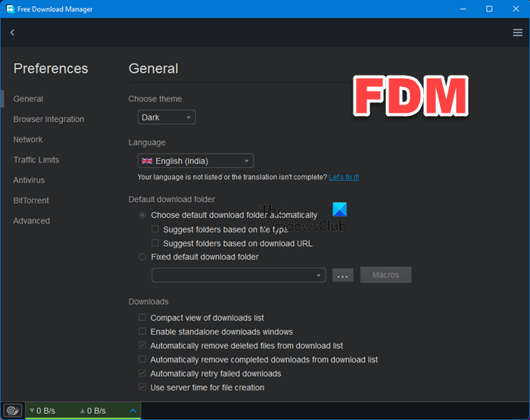Select Antivirus preferences section
The image size is (530, 420).
(x=29, y=180)
